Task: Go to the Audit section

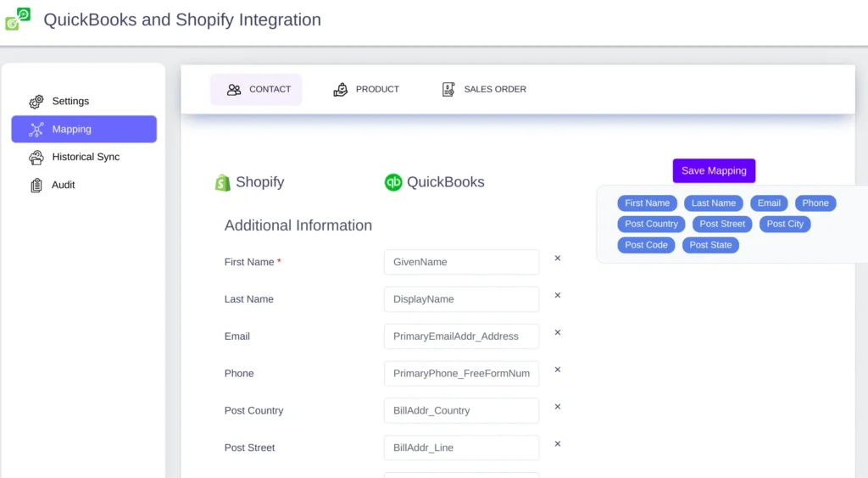Action: [84, 185]
